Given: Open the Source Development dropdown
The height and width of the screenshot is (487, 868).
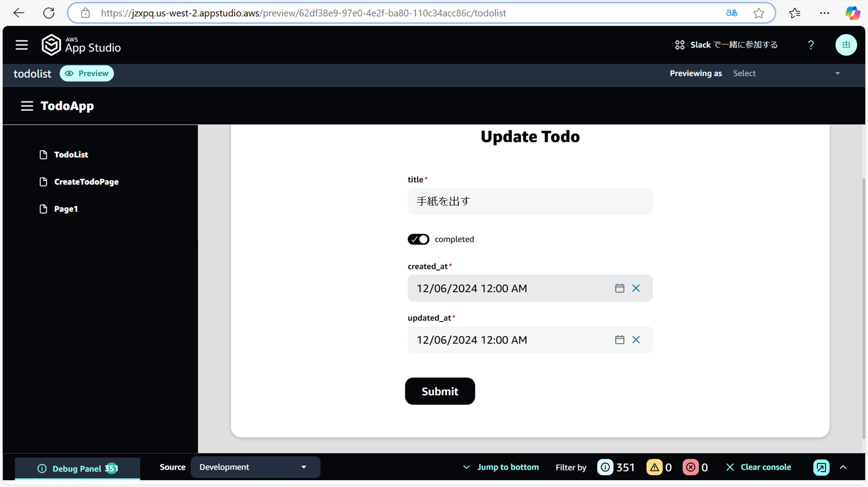Looking at the screenshot, I should [255, 467].
